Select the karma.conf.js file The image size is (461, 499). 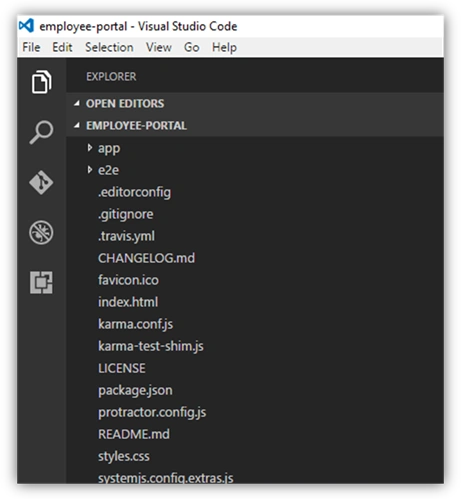135,324
